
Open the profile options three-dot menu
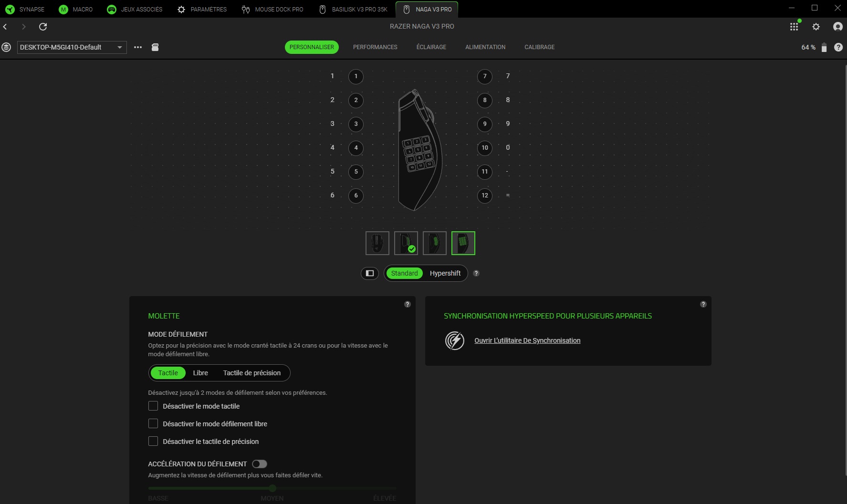(x=138, y=47)
